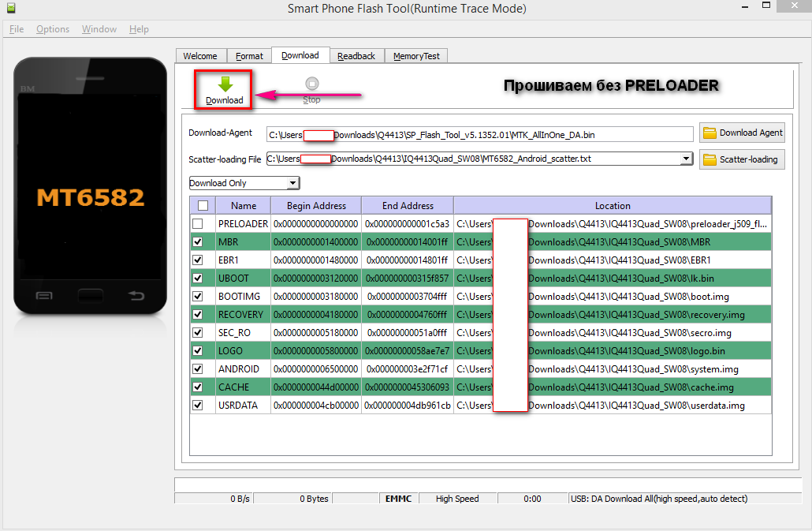This screenshot has width=812, height=531.
Task: Click the Begin Address column header
Action: pos(316,206)
